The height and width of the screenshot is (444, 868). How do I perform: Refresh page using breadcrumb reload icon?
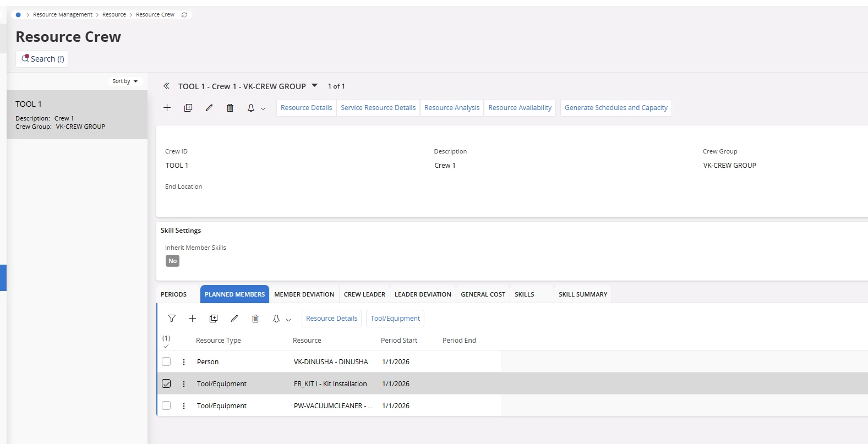click(184, 15)
